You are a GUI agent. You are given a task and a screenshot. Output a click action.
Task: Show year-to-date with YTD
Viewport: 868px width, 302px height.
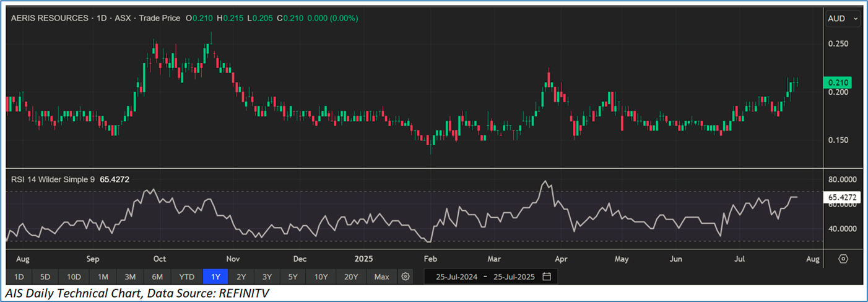[x=186, y=276]
